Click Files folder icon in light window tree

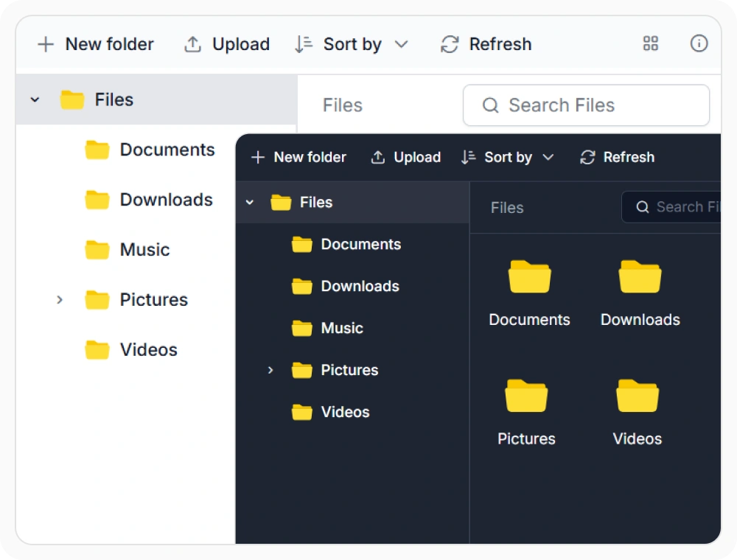72,99
